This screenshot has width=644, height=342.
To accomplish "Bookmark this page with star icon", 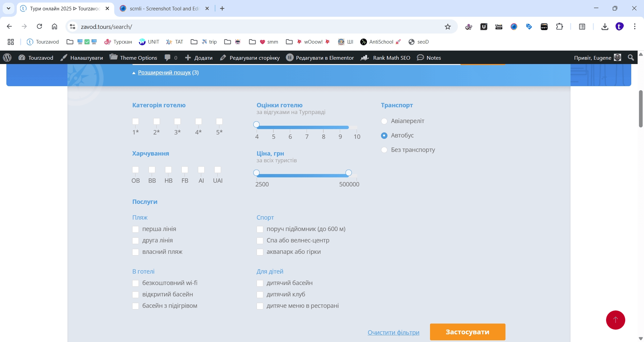I will click(x=447, y=27).
